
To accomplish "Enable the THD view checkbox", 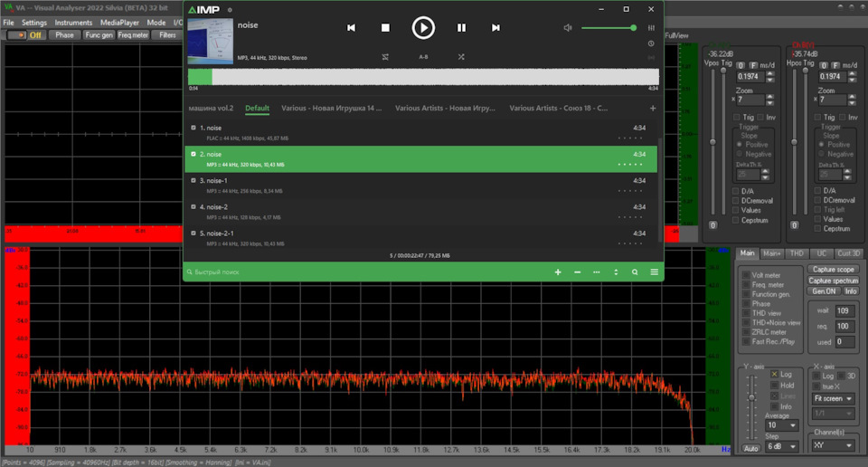I will coord(746,313).
